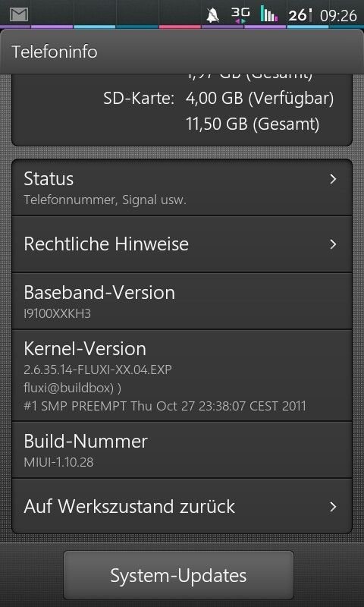Tap the Telefoninfo title bar
This screenshot has width=364, height=607.
182,52
